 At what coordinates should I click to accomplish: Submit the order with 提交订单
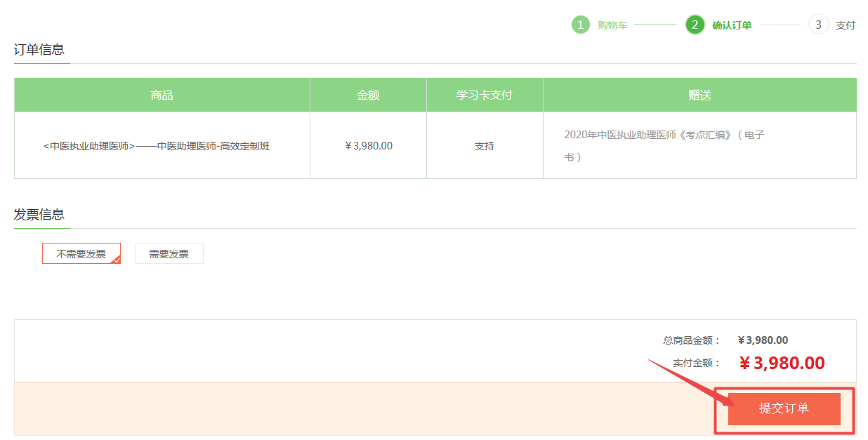pos(784,409)
